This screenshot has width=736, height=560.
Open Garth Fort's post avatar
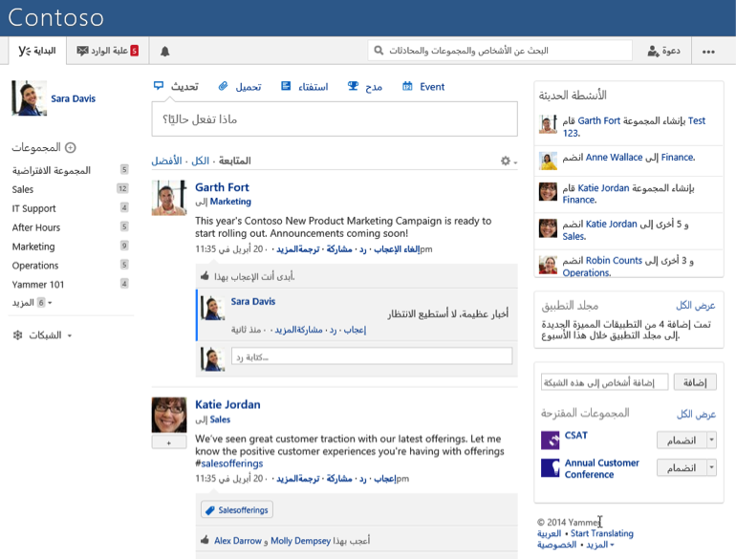[x=169, y=198]
